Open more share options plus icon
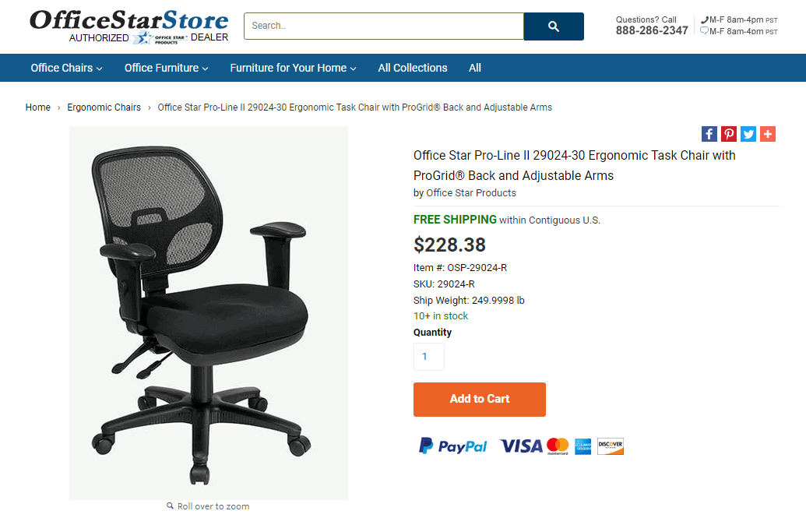The height and width of the screenshot is (532, 806). coord(768,134)
